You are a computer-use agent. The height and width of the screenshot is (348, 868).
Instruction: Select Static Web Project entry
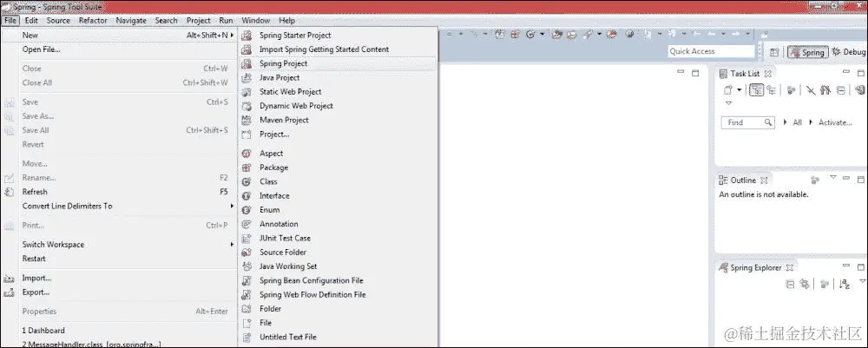[339, 92]
